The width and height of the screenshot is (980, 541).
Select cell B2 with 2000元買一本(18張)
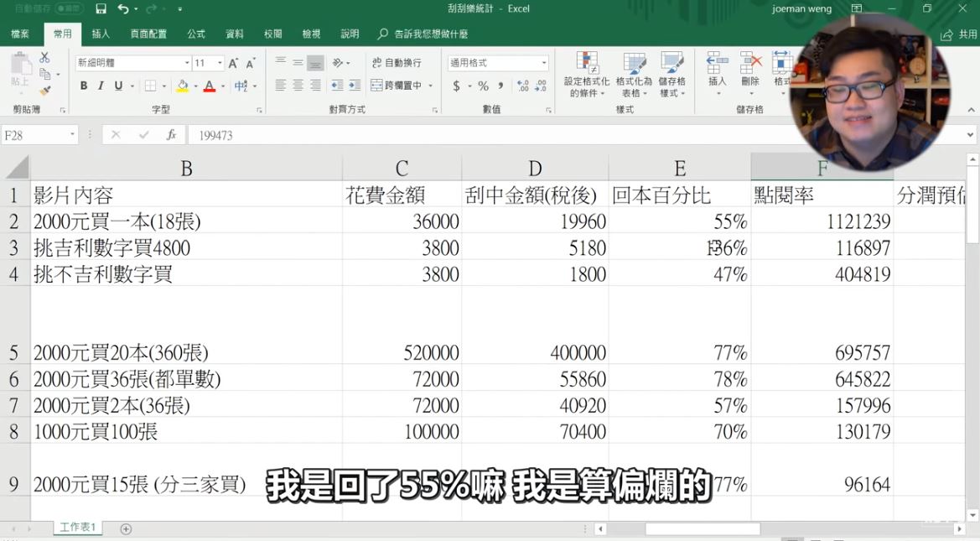(x=186, y=221)
